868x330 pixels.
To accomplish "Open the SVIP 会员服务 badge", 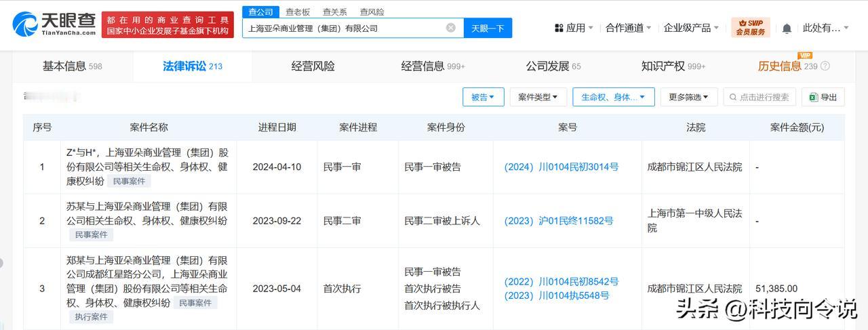I will (751, 28).
